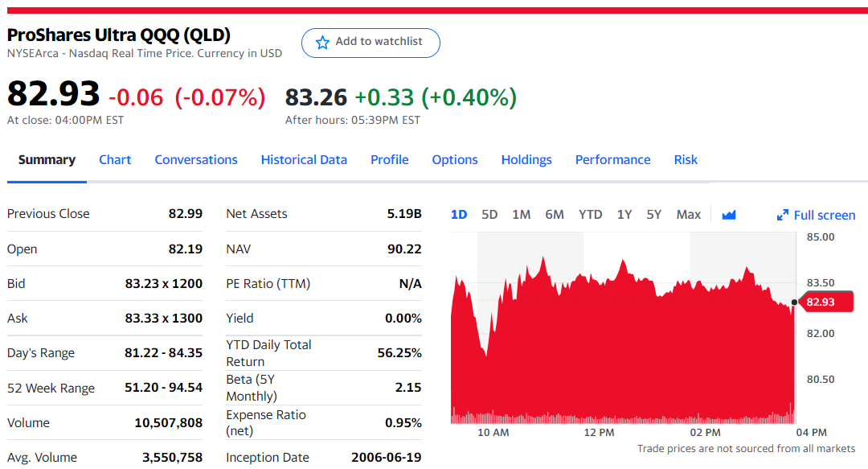Add QLD to watchlist

[x=371, y=43]
